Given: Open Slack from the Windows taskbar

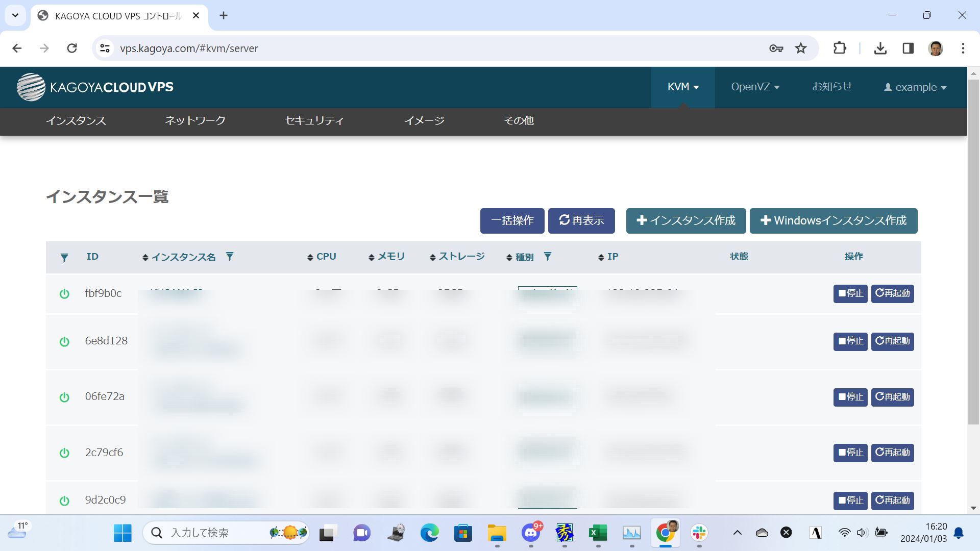Looking at the screenshot, I should pyautogui.click(x=699, y=533).
